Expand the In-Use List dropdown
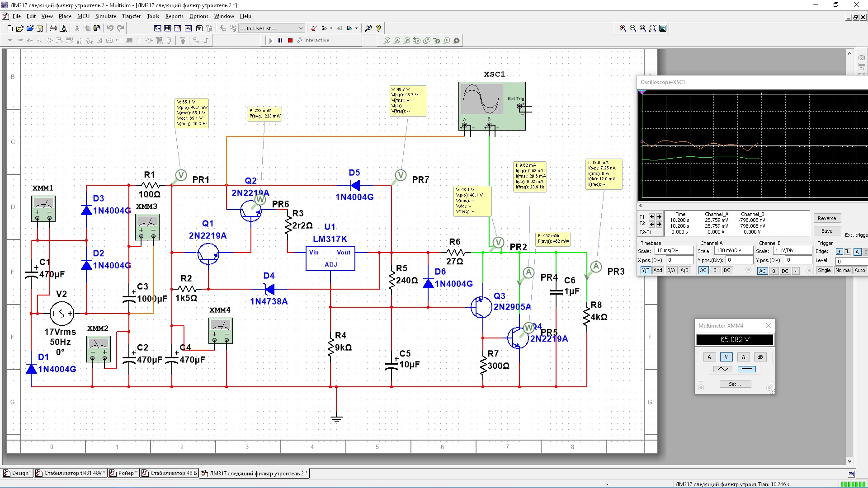This screenshot has width=868, height=488. click(x=301, y=28)
